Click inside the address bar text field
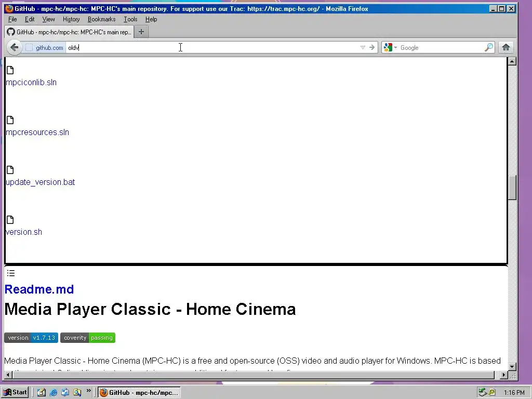 (x=212, y=48)
